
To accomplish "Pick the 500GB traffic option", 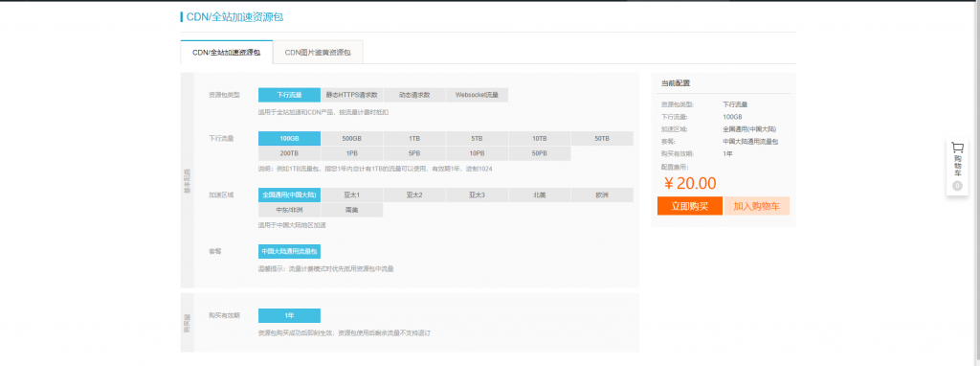I will click(x=352, y=138).
